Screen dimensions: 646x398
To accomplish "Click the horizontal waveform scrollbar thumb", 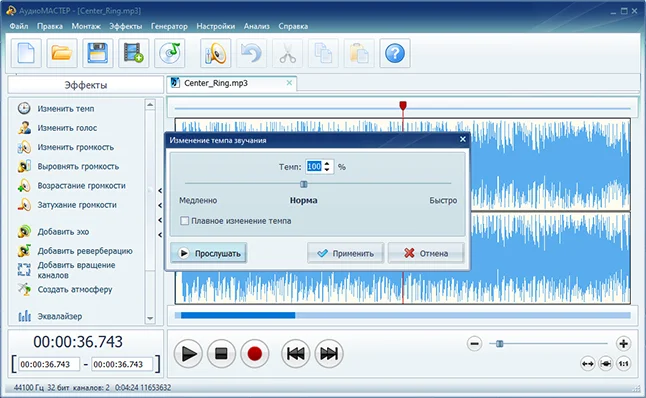I will (x=238, y=315).
